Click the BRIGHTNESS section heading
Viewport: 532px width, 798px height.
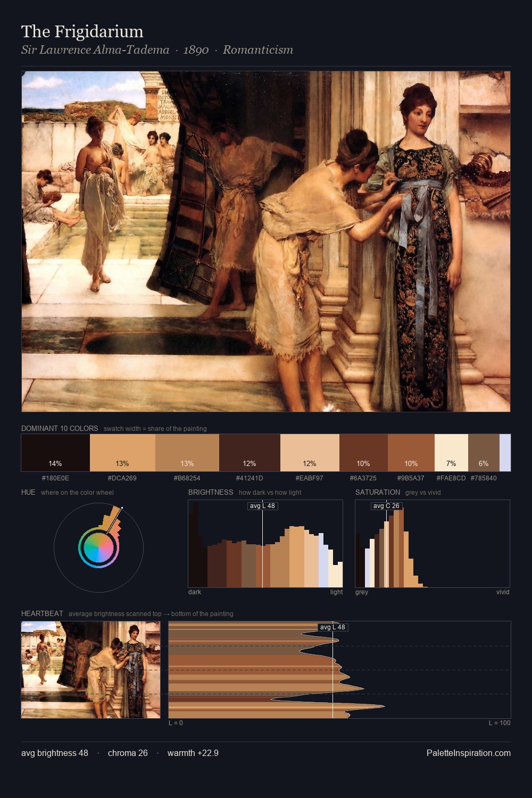tap(211, 492)
